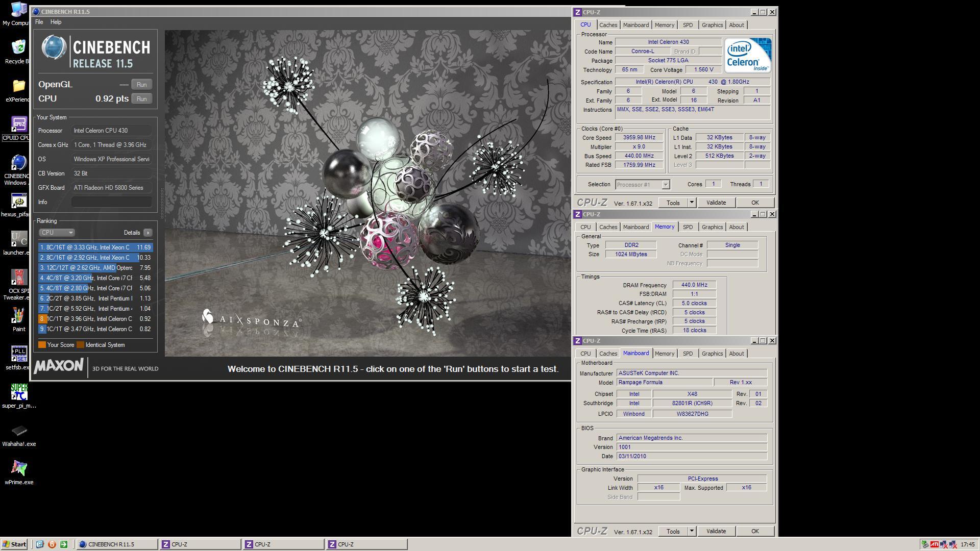This screenshot has height=551, width=980.
Task: Switch to Memory tab in top CPU-Z
Action: pos(664,25)
